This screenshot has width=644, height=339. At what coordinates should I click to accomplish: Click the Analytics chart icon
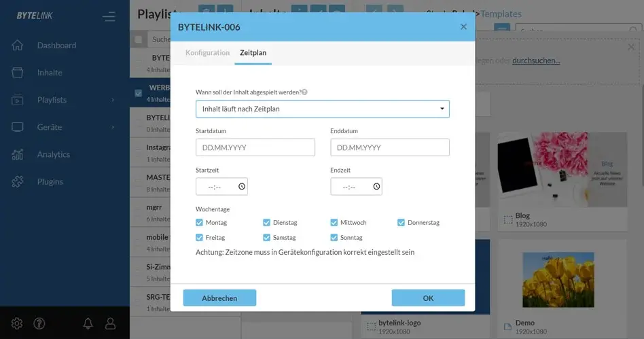[17, 154]
